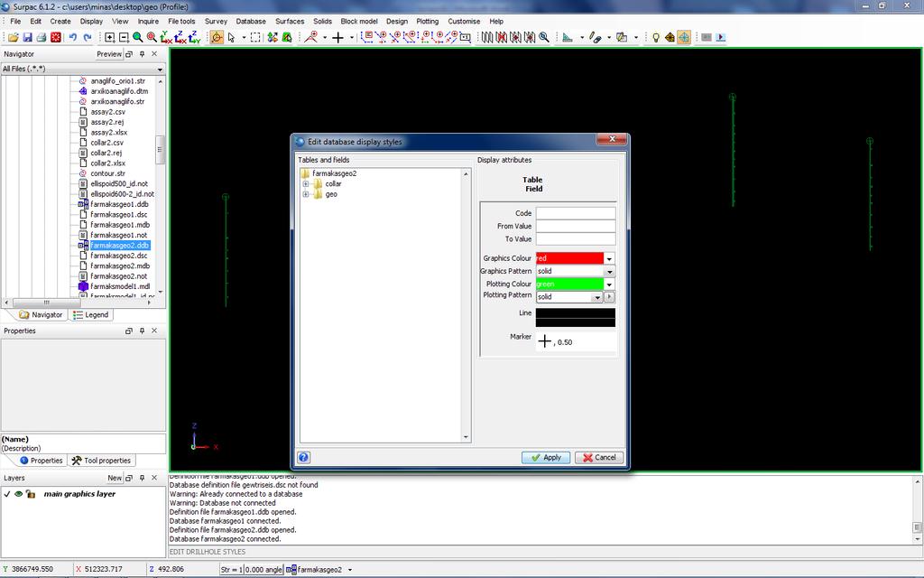
Task: Pin the Navigator panel
Action: tap(142, 53)
